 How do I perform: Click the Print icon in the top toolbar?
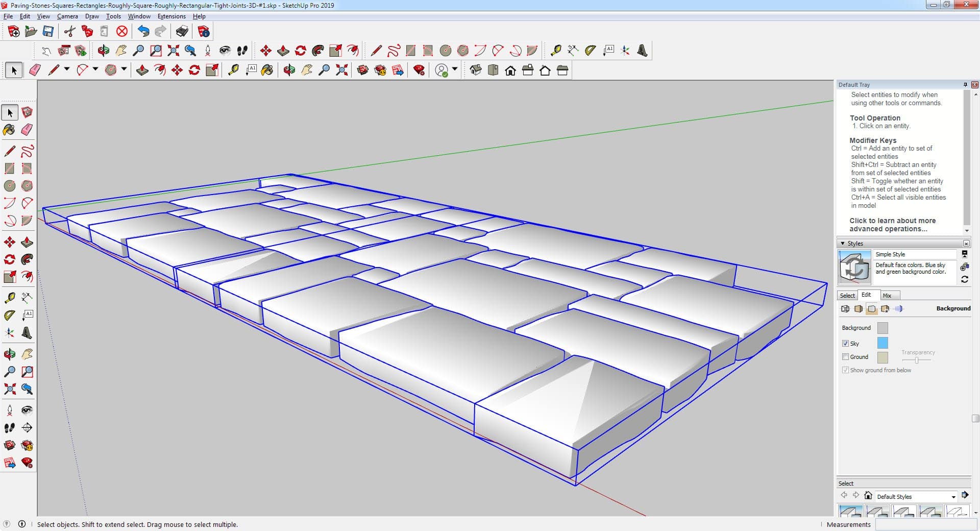point(182,32)
